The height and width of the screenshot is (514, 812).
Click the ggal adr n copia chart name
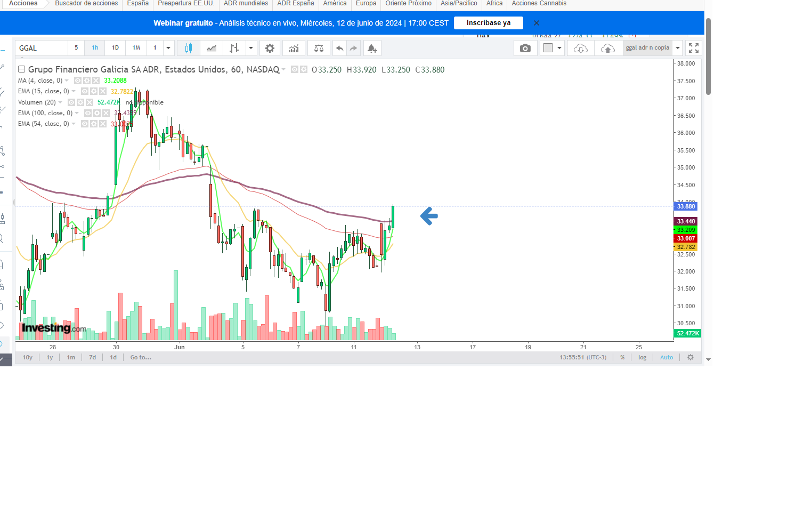[x=647, y=48]
